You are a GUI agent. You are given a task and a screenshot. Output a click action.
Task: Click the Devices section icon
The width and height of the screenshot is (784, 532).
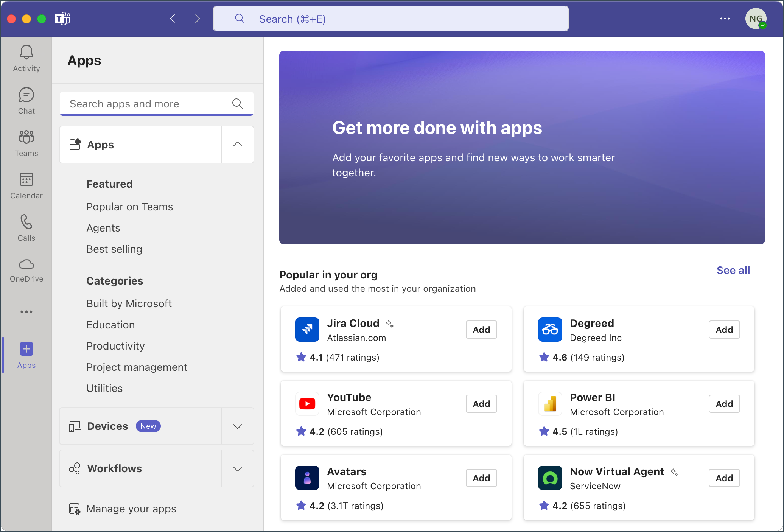point(75,426)
